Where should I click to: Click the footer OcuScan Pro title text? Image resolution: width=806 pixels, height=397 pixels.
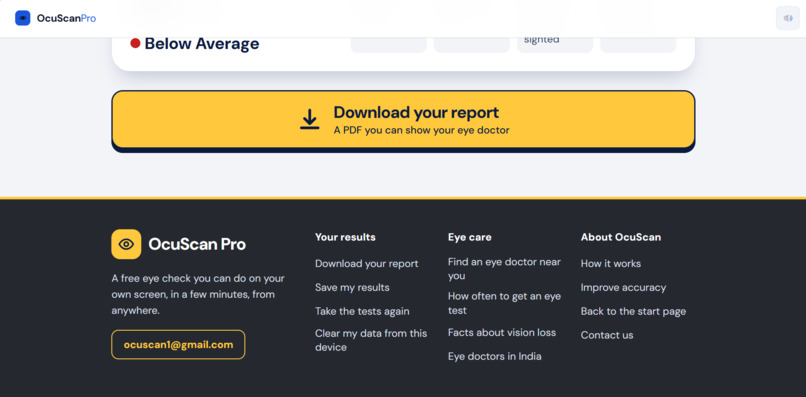[197, 244]
